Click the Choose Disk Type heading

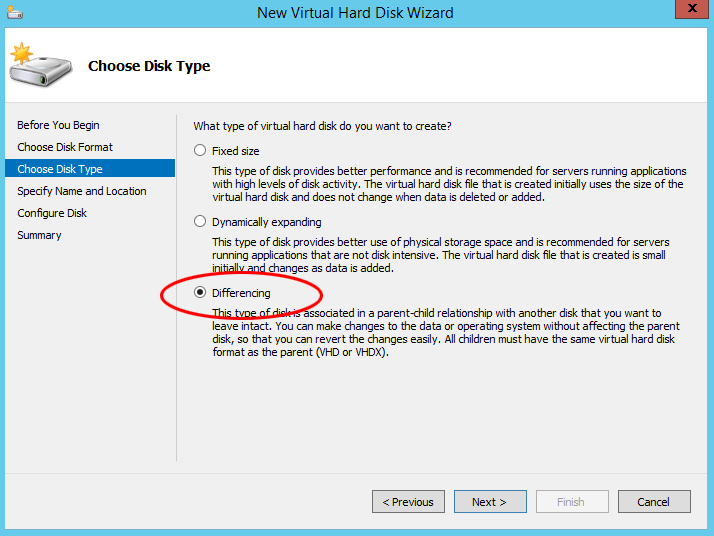(x=149, y=66)
